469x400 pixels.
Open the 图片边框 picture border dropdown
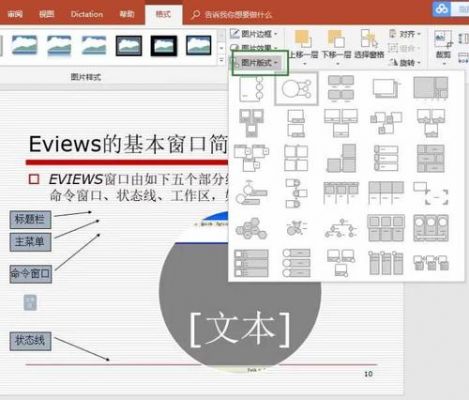point(254,34)
